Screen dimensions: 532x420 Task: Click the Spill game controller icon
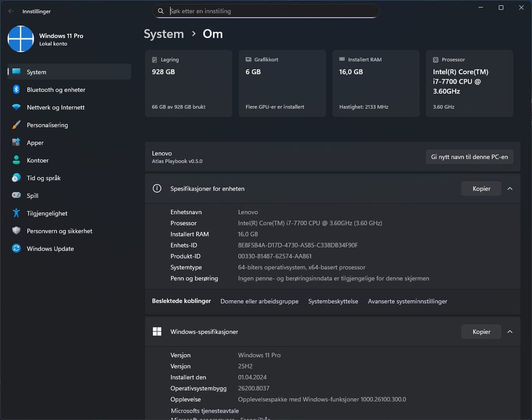16,196
